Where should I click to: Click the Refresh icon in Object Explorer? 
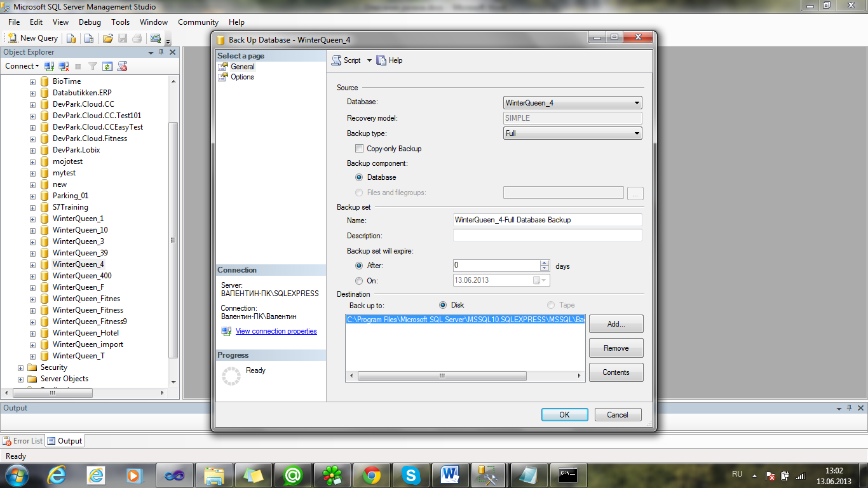[107, 66]
